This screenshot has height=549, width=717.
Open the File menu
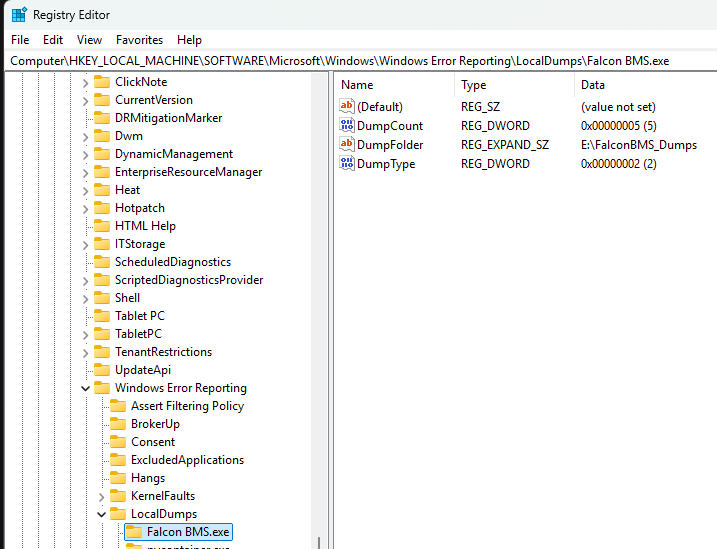point(20,40)
